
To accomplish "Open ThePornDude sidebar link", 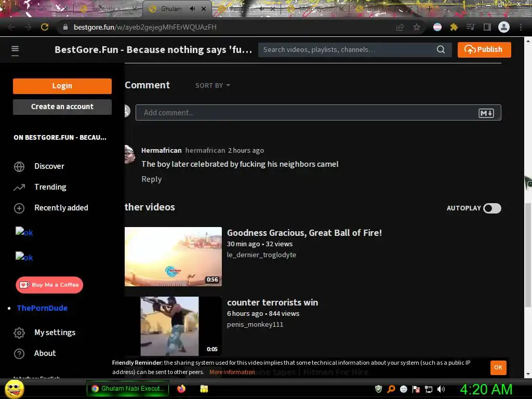I will (42, 308).
